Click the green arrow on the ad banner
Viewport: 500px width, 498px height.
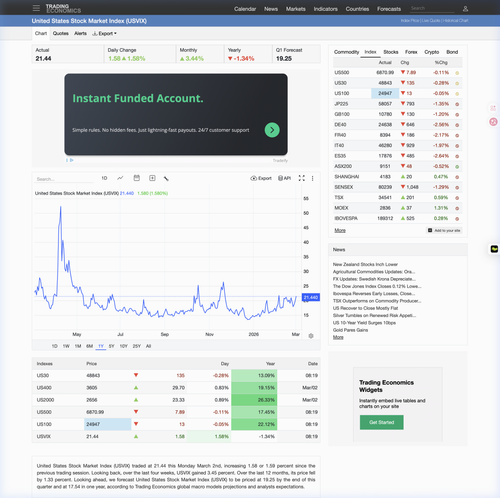pyautogui.click(x=272, y=130)
